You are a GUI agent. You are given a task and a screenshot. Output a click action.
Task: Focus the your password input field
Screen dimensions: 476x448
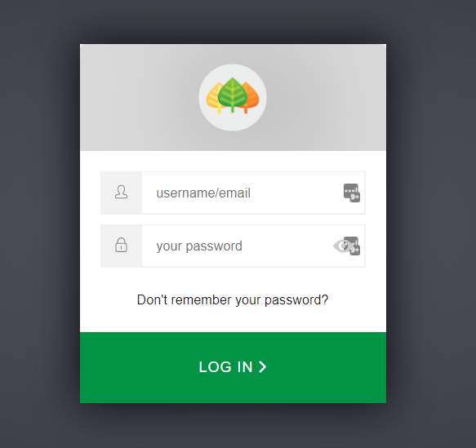pyautogui.click(x=253, y=246)
